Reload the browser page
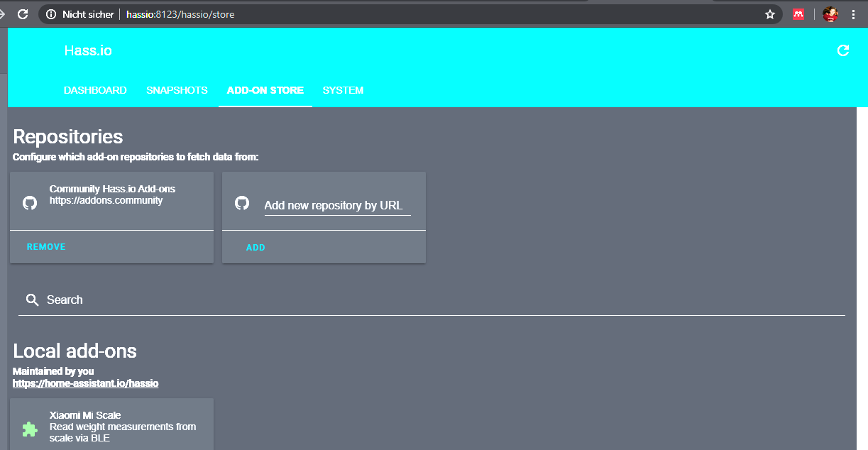The width and height of the screenshot is (868, 450). pyautogui.click(x=23, y=13)
